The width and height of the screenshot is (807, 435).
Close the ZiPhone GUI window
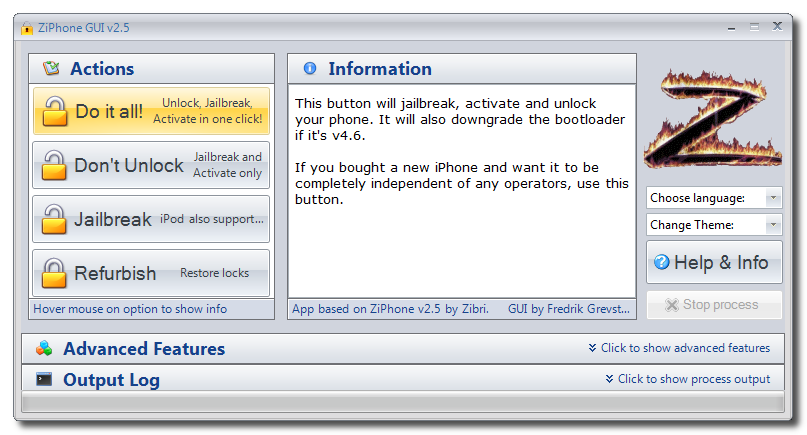(777, 26)
